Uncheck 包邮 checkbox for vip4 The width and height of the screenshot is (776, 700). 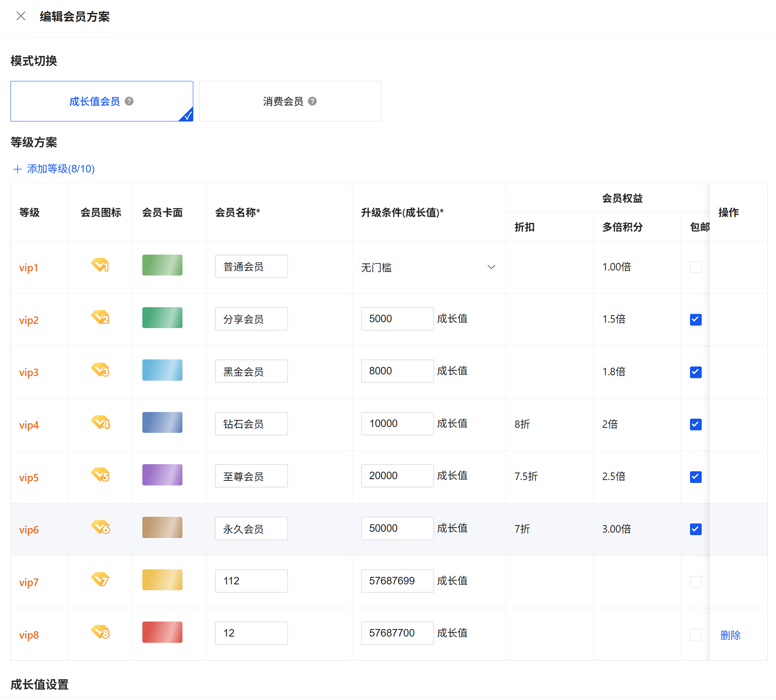695,425
